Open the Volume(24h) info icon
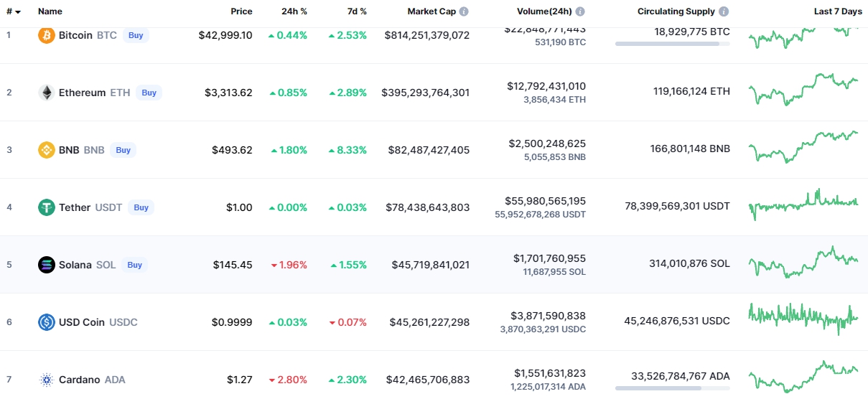Viewport: 868px width, 399px height. pos(580,11)
